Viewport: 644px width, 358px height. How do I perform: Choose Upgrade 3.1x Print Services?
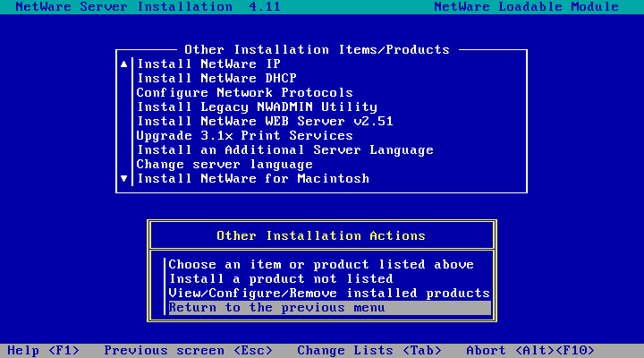[x=245, y=136]
